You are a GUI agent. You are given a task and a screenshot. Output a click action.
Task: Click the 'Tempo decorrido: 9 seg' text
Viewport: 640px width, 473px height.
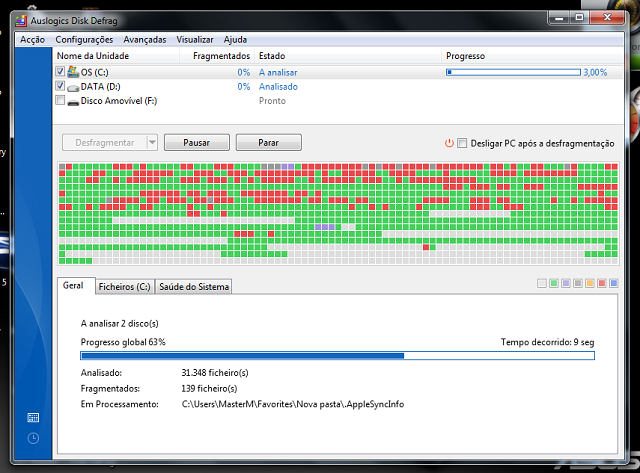pos(548,342)
